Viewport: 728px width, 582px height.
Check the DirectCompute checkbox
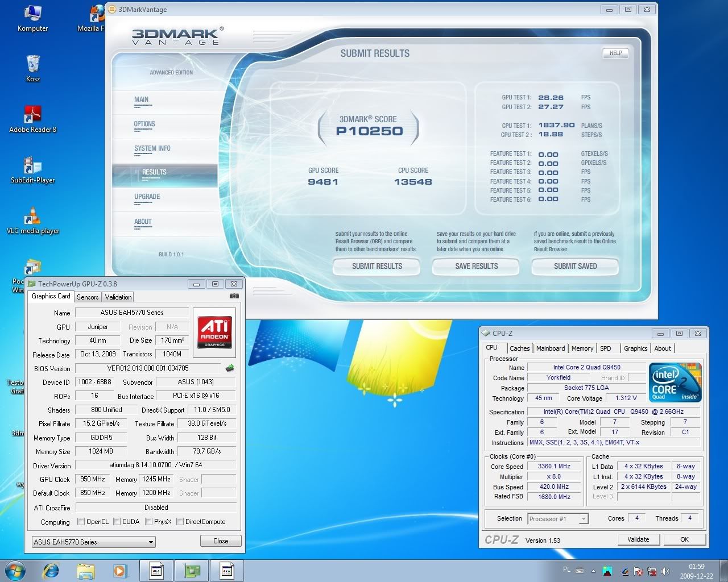(180, 522)
